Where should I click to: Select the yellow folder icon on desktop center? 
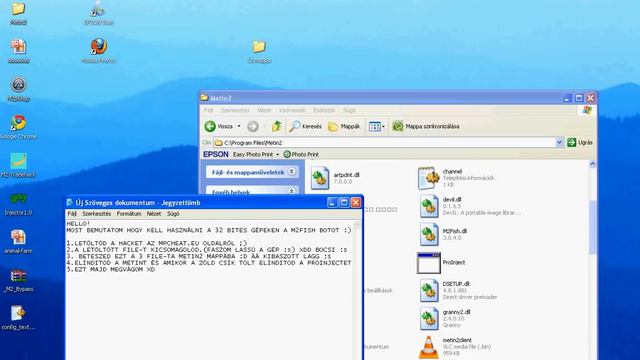tap(259, 51)
